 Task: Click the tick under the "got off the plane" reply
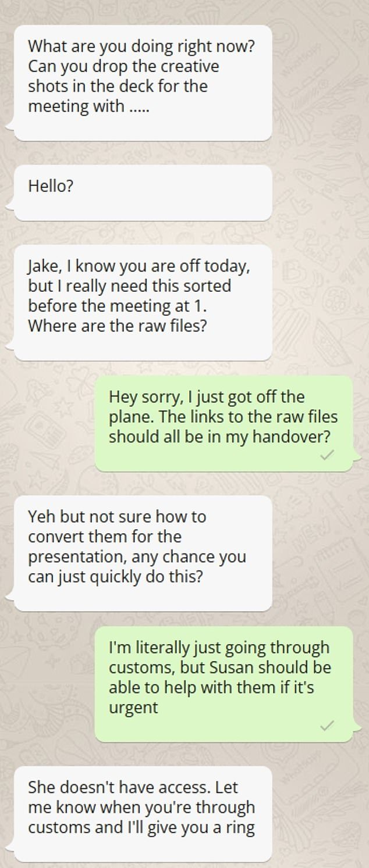point(328,456)
